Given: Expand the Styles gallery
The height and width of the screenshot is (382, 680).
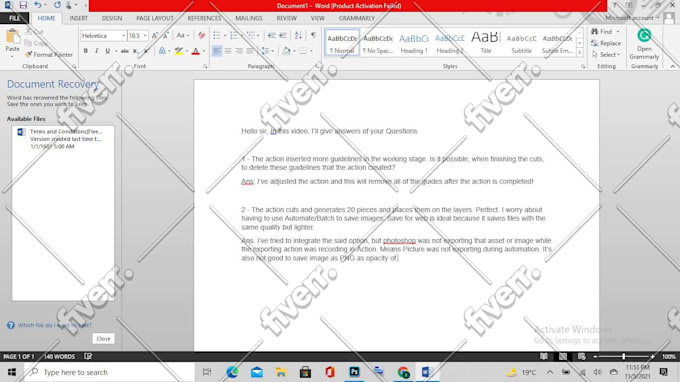Looking at the screenshot, I should click(580, 52).
